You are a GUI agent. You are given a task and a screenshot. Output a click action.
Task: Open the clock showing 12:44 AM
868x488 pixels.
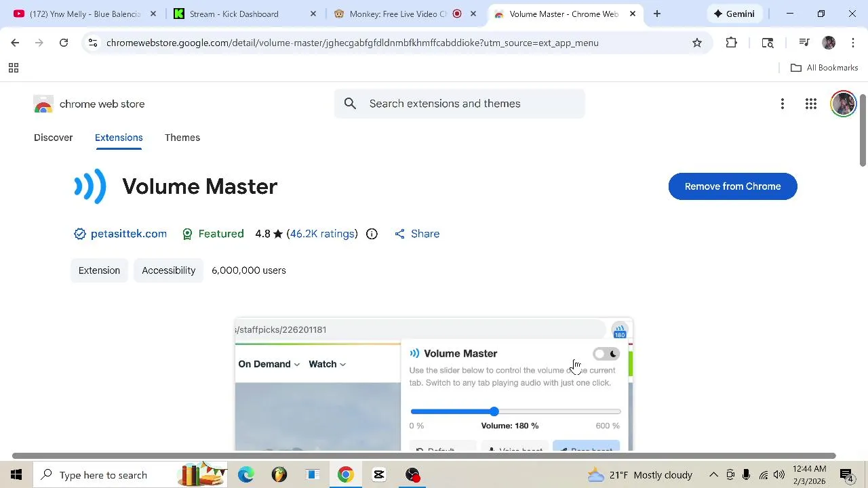(x=809, y=474)
